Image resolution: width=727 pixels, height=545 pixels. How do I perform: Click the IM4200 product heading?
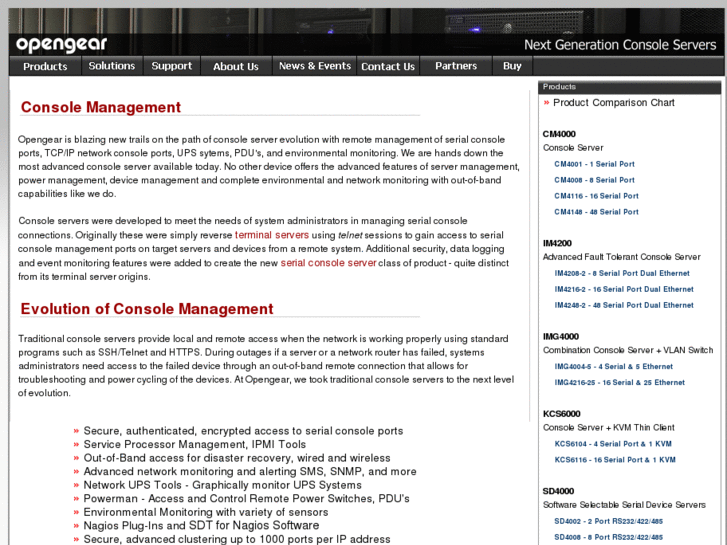click(557, 244)
